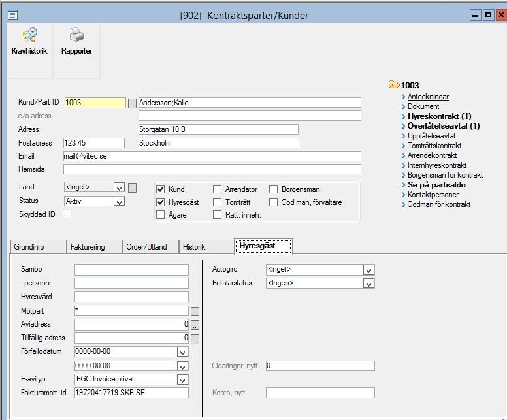Switch to the Order/Utland tab
Viewport: 507px width, 420px height.
tap(151, 247)
